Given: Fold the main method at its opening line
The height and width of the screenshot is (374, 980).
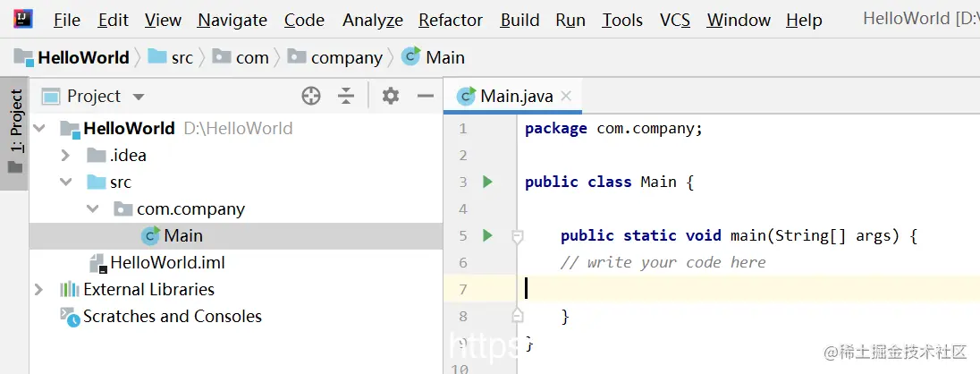Looking at the screenshot, I should (x=517, y=236).
